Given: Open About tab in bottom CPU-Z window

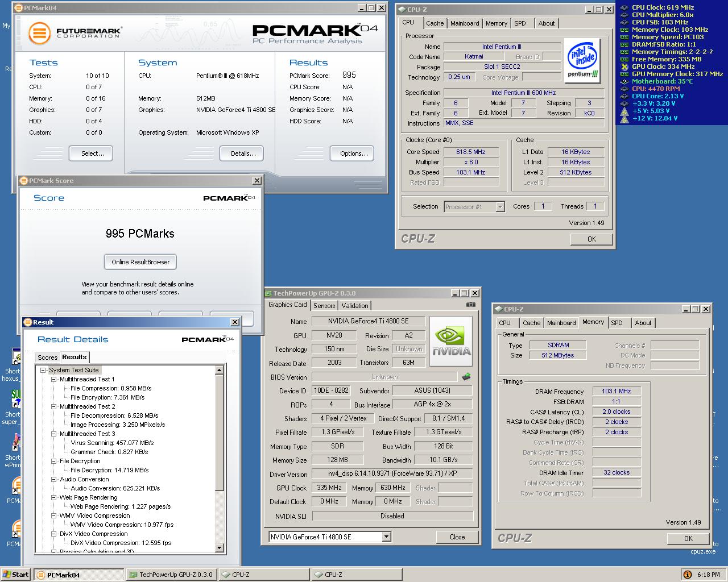Looking at the screenshot, I should coord(643,323).
